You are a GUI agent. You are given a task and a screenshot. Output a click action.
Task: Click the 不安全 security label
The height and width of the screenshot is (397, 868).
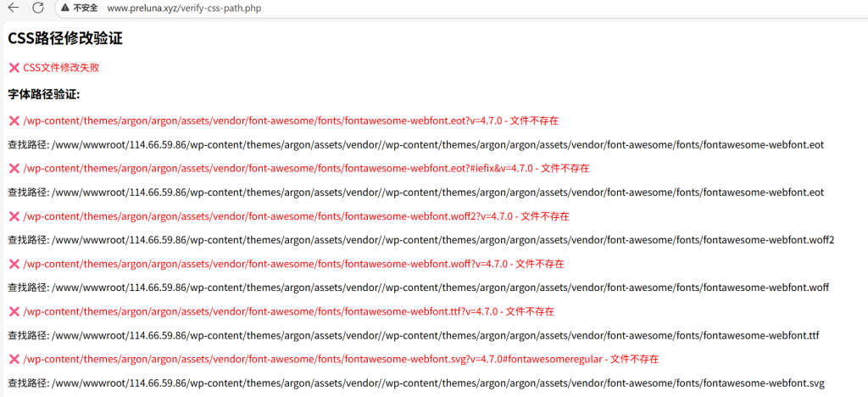pyautogui.click(x=85, y=8)
